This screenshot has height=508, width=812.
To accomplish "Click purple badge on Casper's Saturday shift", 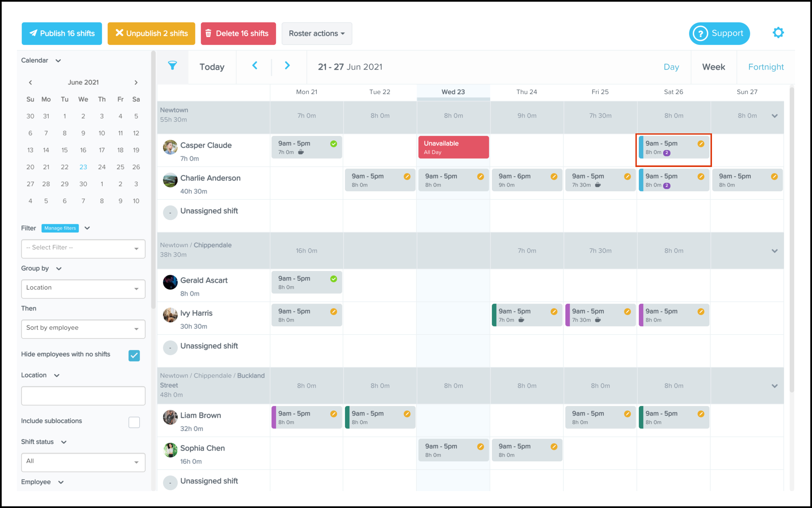I will point(667,153).
